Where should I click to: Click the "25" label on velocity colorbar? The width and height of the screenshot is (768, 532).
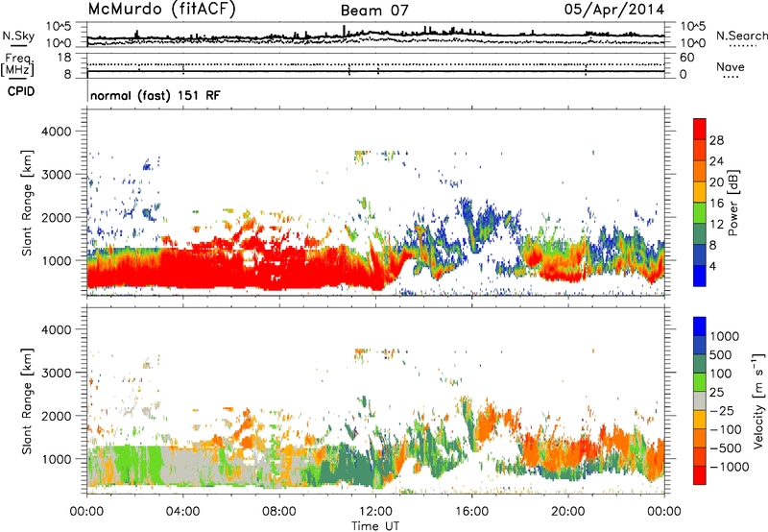pos(716,393)
